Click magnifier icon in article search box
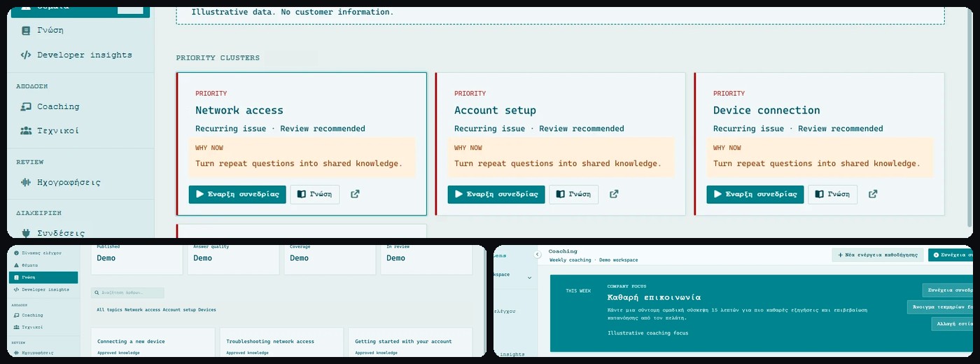The width and height of the screenshot is (980, 364). click(x=97, y=293)
